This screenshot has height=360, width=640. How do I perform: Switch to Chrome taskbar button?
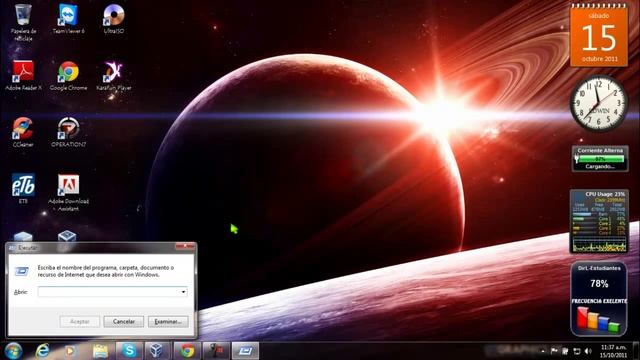pyautogui.click(x=187, y=351)
